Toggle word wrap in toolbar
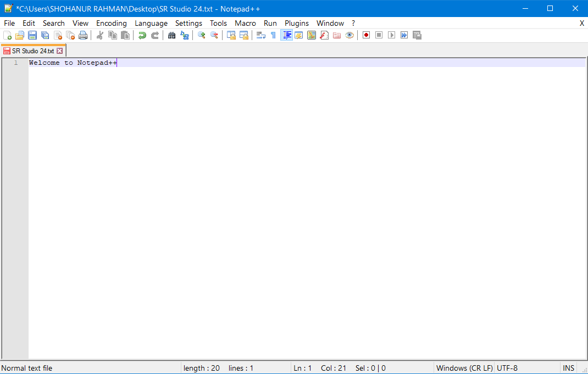Image resolution: width=588 pixels, height=374 pixels. pyautogui.click(x=260, y=35)
